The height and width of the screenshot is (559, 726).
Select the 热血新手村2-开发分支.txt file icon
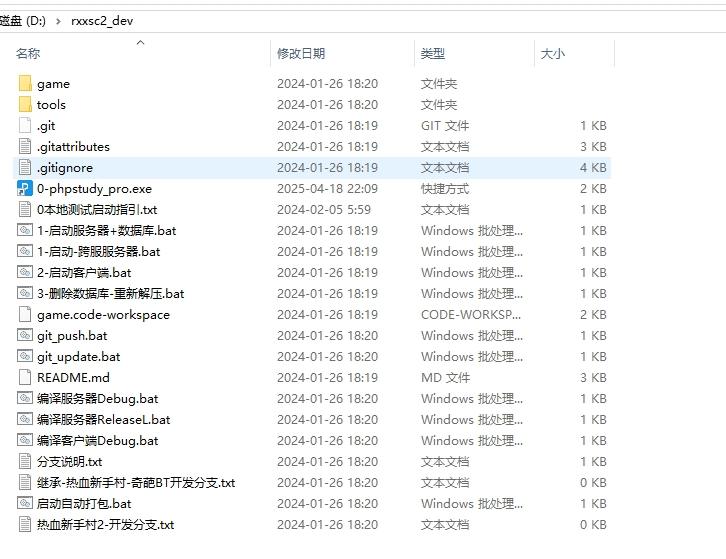[x=25, y=524]
